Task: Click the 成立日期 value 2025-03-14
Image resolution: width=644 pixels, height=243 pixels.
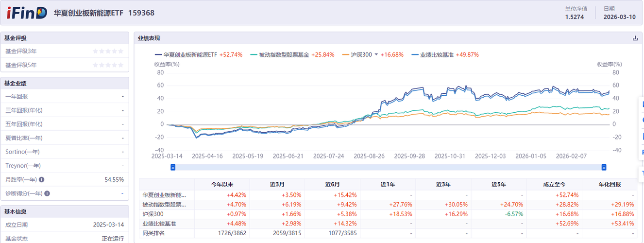Action: click(x=108, y=225)
